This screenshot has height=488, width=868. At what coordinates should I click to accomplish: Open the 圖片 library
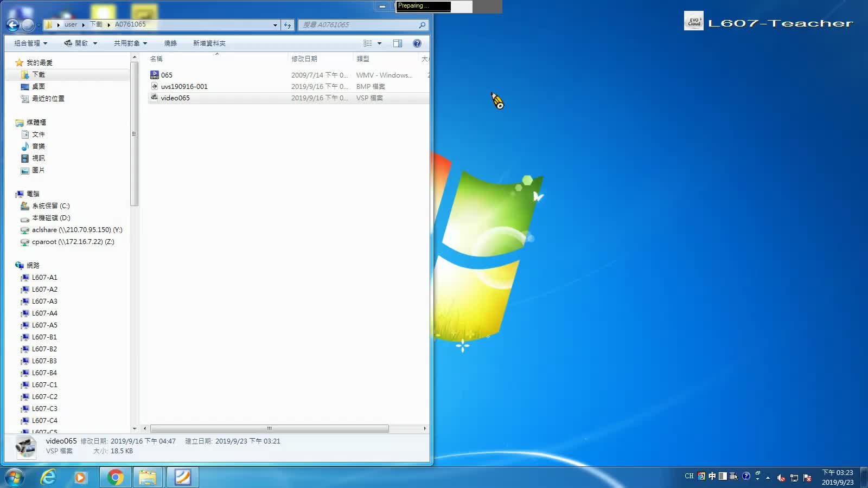tap(39, 170)
